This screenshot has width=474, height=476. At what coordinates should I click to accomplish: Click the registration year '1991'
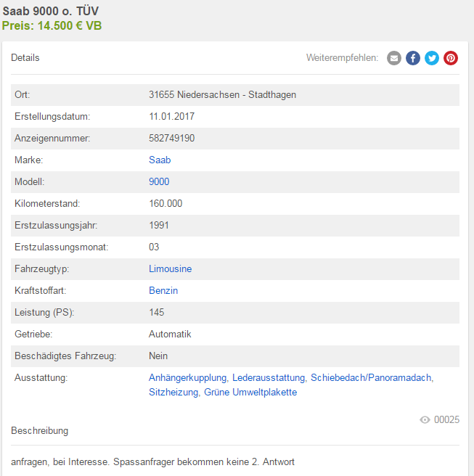click(159, 225)
